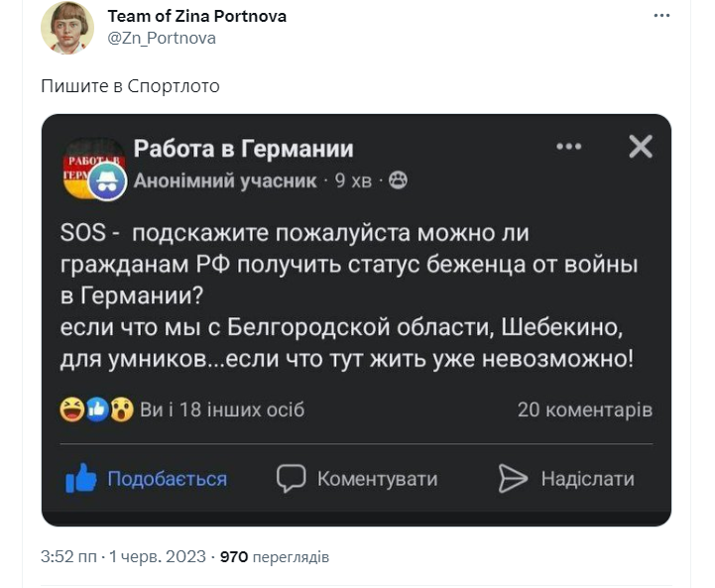Close the Facebook post with the X icon
Viewport: 715px width, 588px height.
click(641, 147)
